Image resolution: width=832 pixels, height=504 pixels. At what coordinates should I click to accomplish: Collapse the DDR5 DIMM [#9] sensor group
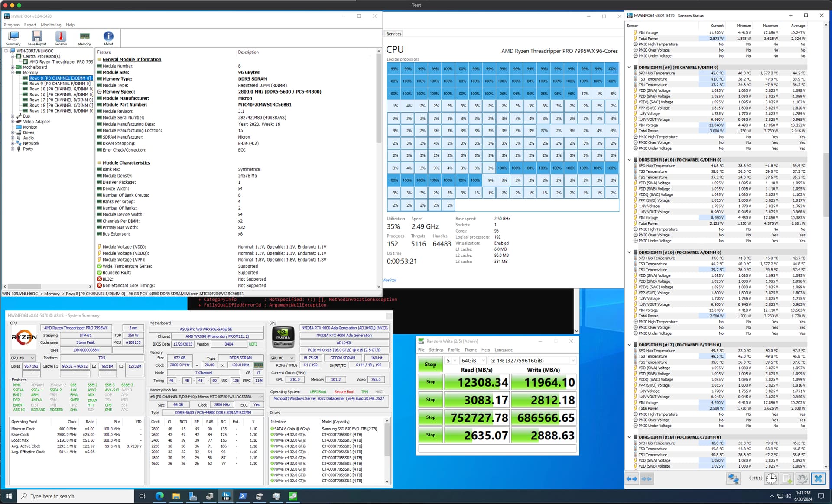(x=630, y=67)
